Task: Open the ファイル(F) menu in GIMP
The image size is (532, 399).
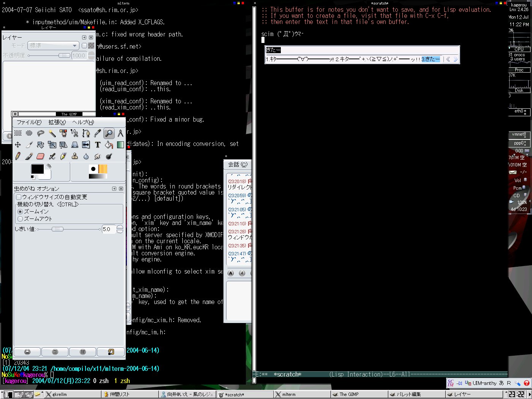Action: click(x=29, y=122)
